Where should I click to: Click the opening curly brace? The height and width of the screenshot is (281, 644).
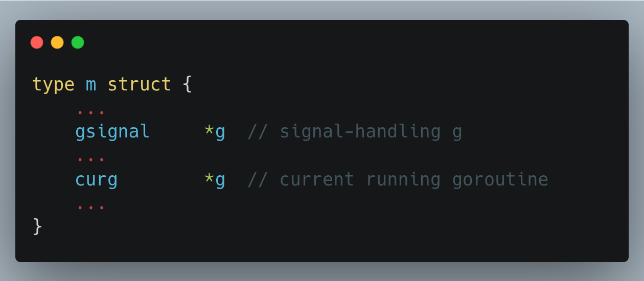click(x=188, y=84)
